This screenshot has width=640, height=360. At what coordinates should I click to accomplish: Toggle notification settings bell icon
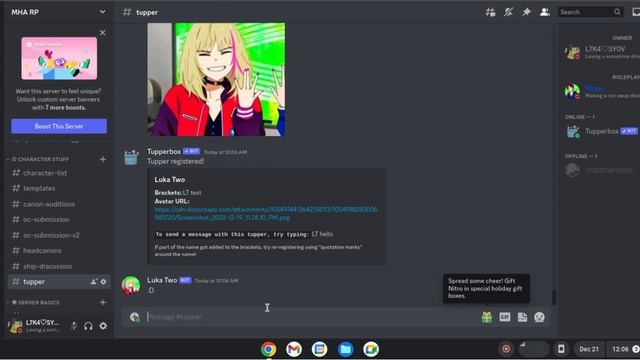(508, 12)
